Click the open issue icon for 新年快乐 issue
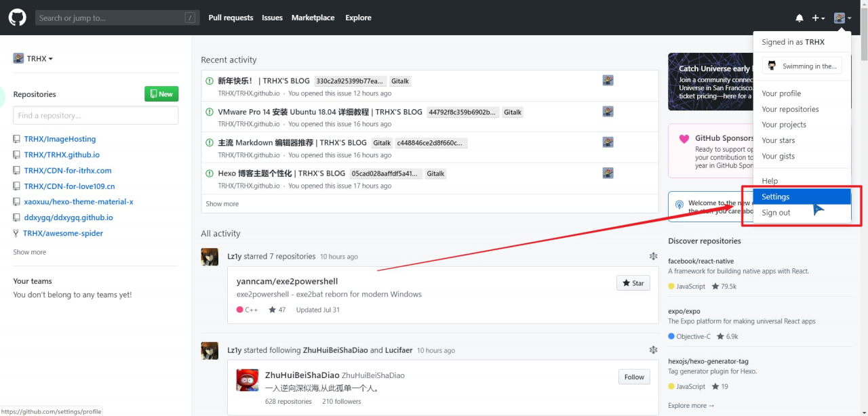This screenshot has height=416, width=868. [210, 81]
